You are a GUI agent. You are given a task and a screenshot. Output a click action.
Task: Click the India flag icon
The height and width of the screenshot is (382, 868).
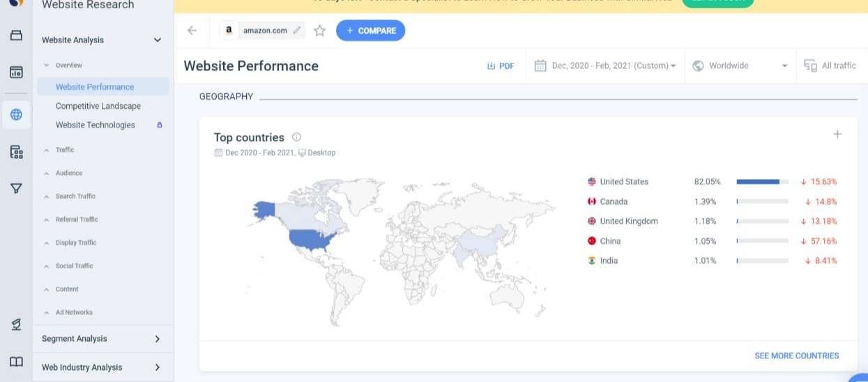point(592,261)
